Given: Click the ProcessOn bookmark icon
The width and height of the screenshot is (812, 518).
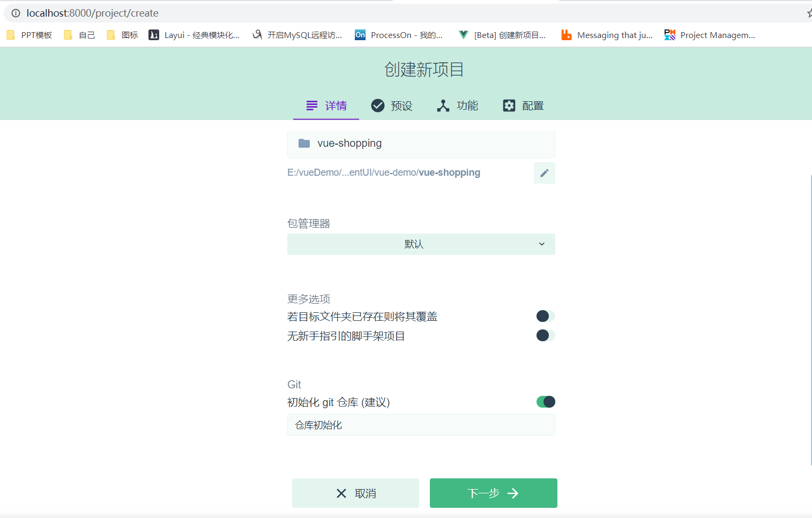Looking at the screenshot, I should (360, 34).
